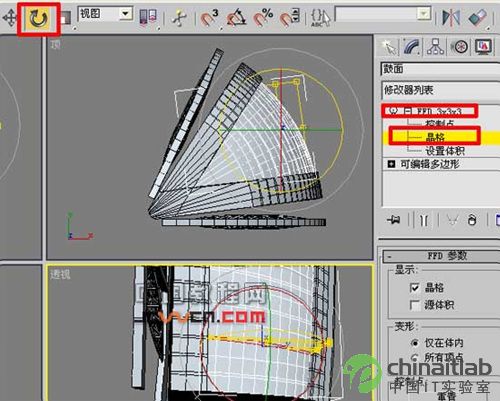Screen dimensions: 500x401
Task: Click the Use Pivot Point Center icon
Action: tap(148, 17)
